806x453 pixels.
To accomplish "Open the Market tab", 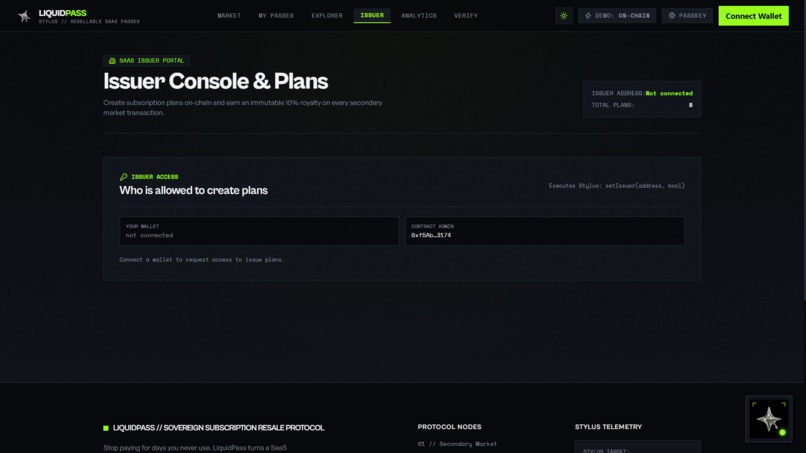I will pyautogui.click(x=229, y=16).
